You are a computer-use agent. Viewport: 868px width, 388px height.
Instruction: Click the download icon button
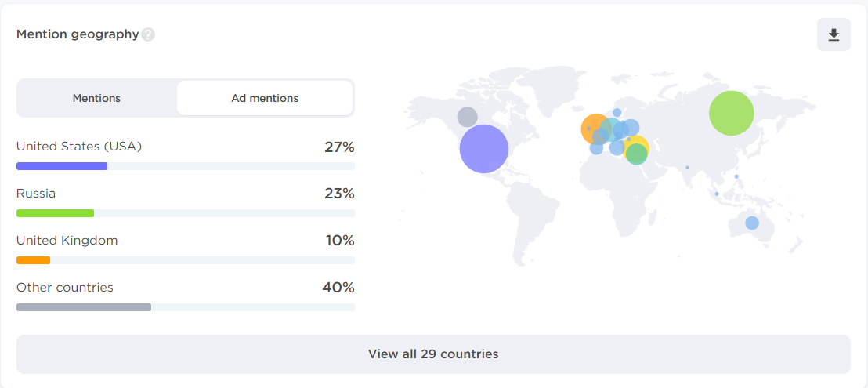click(834, 34)
